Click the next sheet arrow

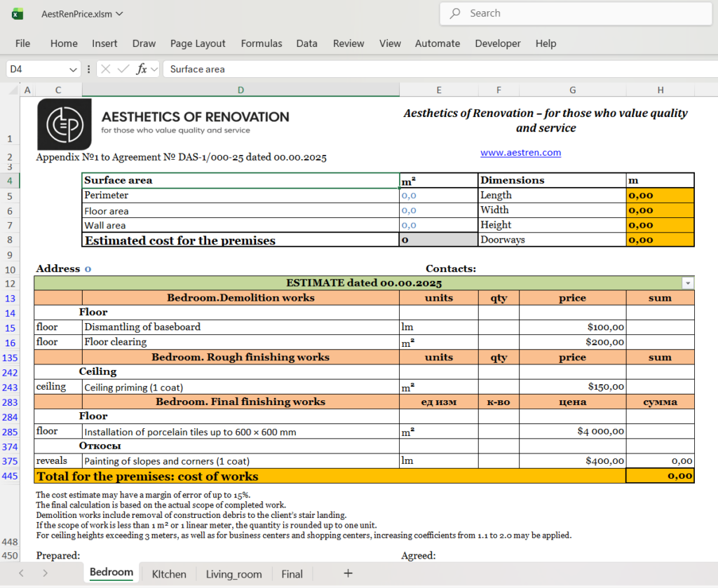pyautogui.click(x=45, y=573)
